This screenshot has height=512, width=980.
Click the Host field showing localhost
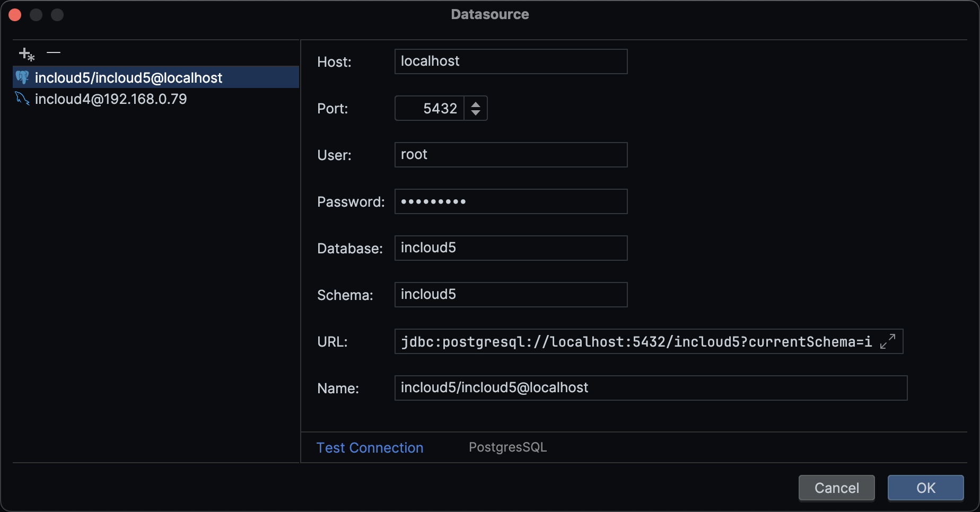(511, 61)
